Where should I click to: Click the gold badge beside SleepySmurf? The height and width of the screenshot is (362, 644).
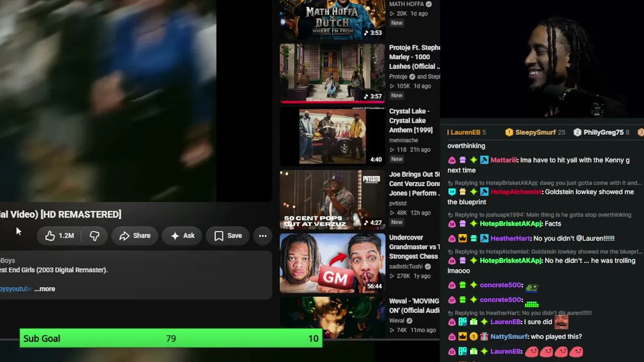[x=509, y=132]
